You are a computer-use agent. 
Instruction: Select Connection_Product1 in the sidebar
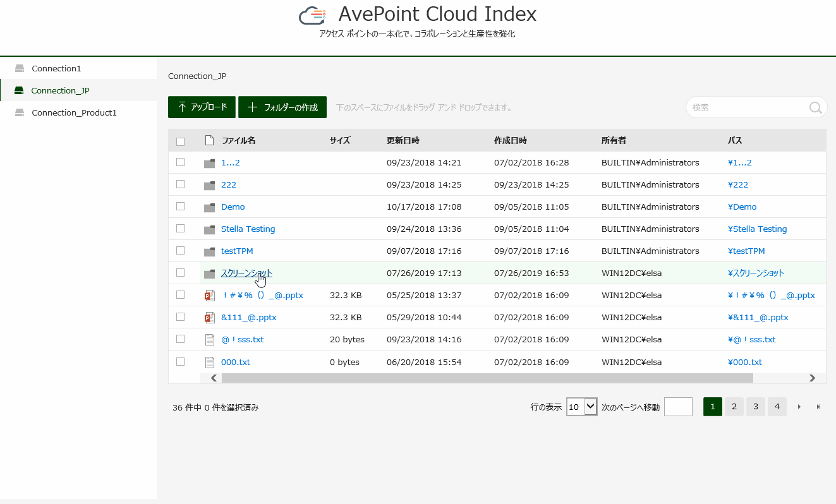pyautogui.click(x=78, y=112)
